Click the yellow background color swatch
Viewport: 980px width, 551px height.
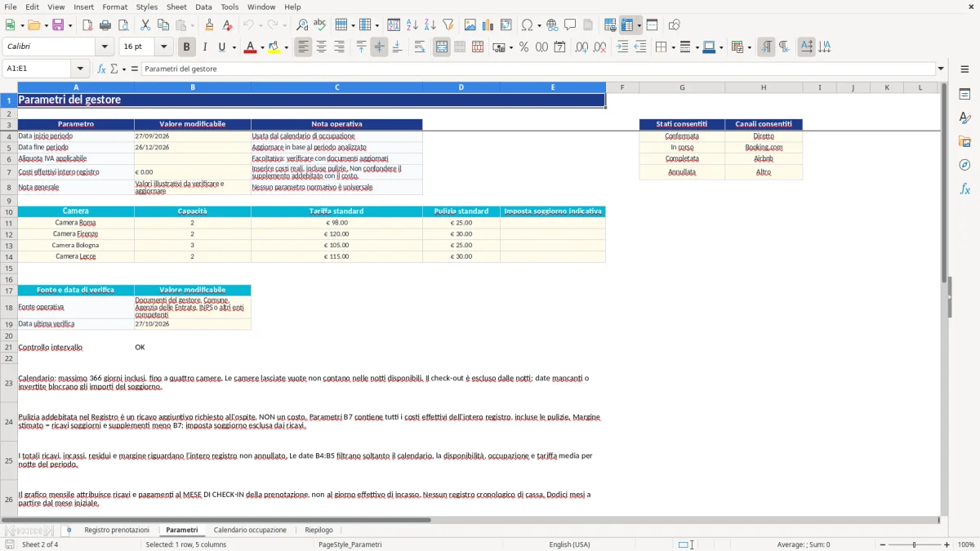(274, 47)
